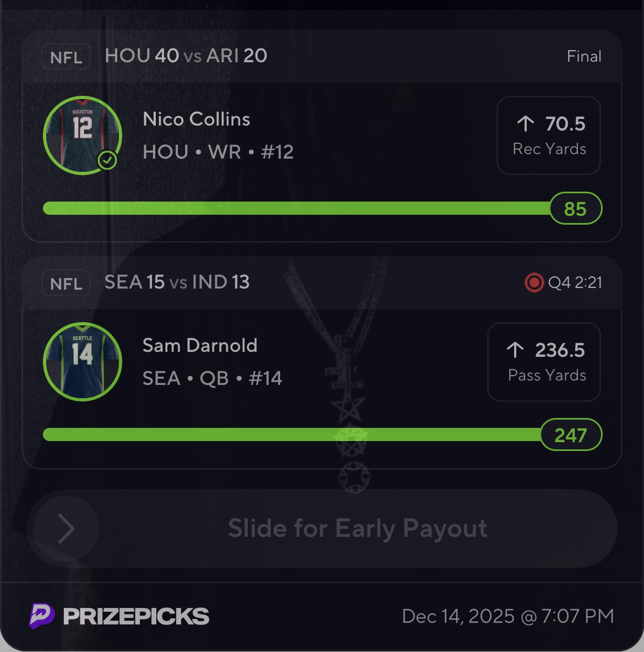Click the purple PrizePicks logo icon
The image size is (644, 652).
(42, 616)
